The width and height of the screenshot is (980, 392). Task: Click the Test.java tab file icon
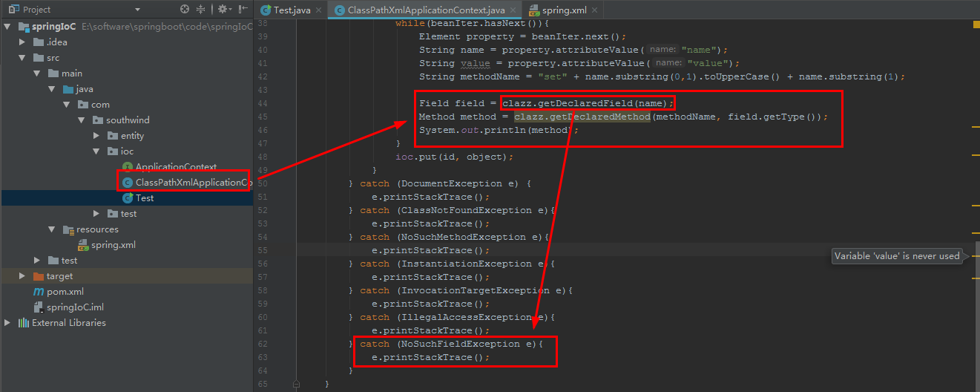click(x=266, y=10)
